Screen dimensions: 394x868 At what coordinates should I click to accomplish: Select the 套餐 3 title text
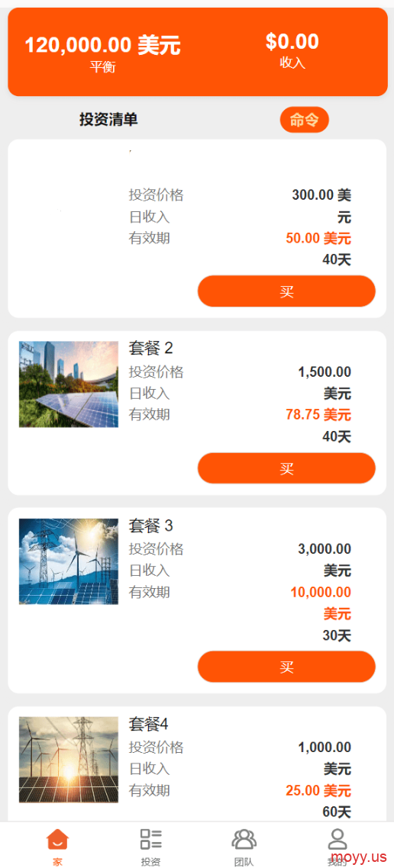point(150,526)
